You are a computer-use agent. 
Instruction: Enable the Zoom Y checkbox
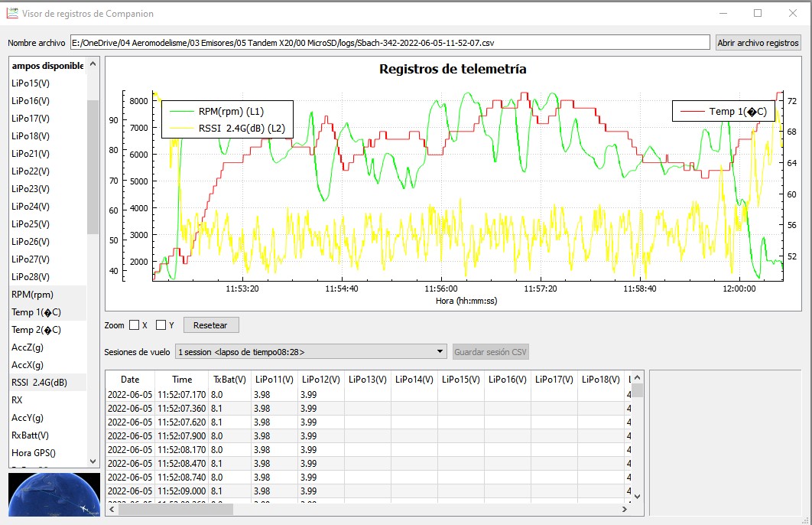[161, 325]
